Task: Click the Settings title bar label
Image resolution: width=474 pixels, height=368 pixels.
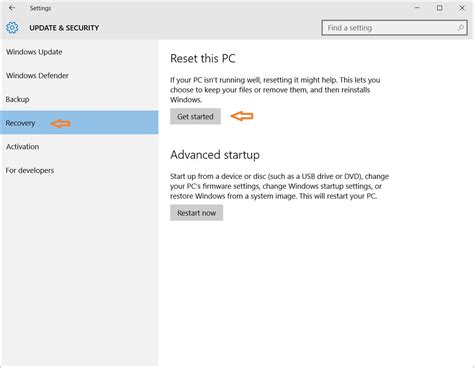Action: (40, 8)
